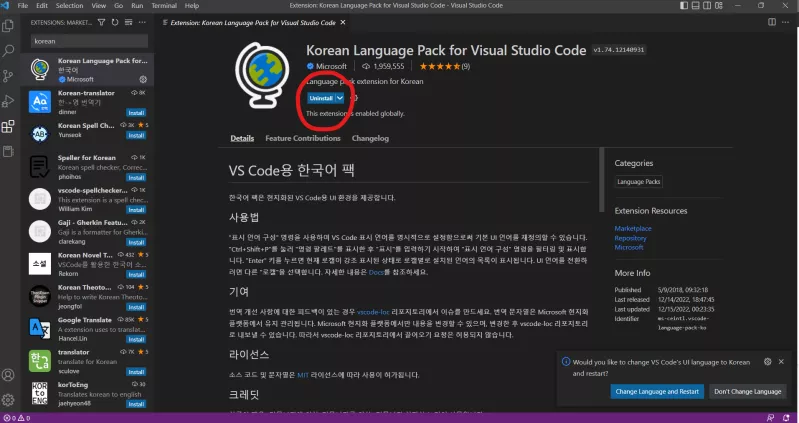Open the Run menu
Screen dimensions: 799x423
(137, 6)
